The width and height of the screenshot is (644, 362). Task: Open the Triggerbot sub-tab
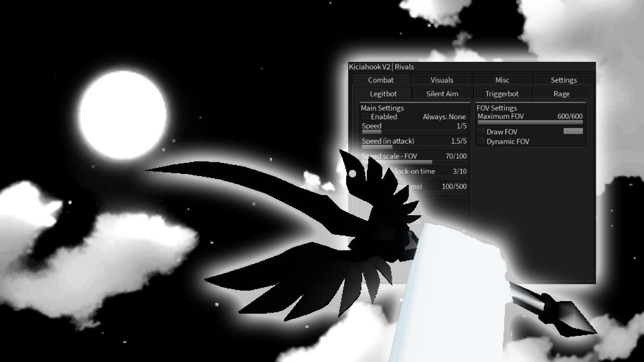coord(502,94)
